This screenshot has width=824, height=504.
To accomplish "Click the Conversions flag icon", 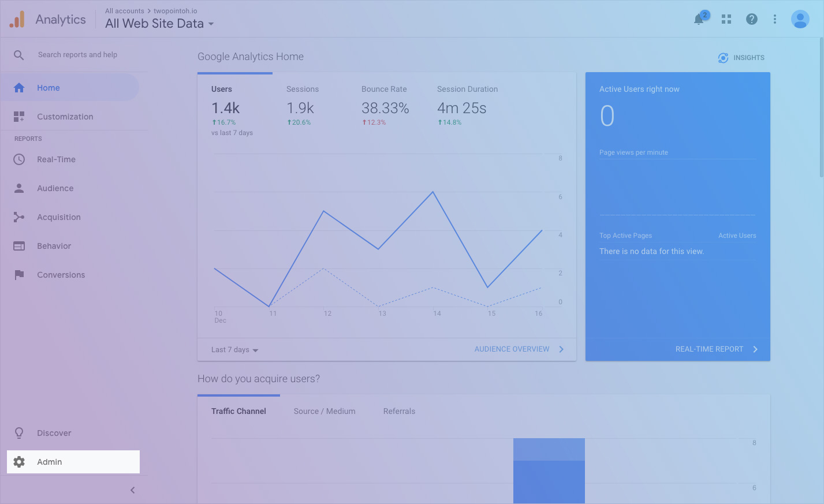I will (x=19, y=275).
